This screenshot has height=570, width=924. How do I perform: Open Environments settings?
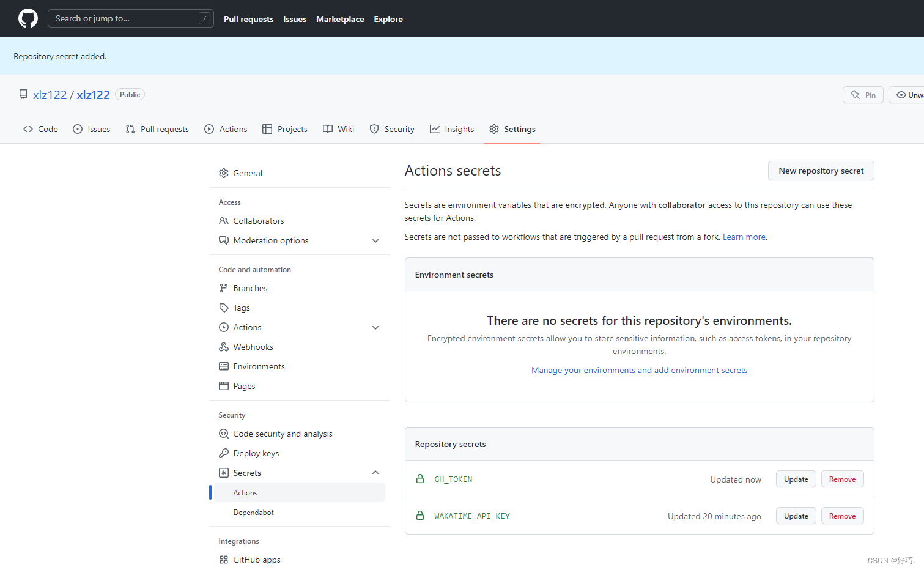(300, 366)
